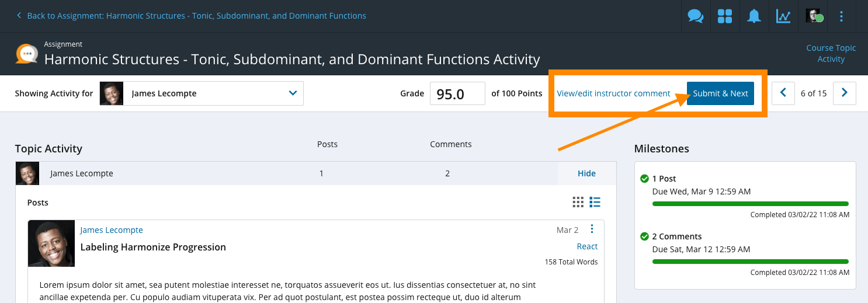Open the apps grid icon in header

tap(724, 16)
